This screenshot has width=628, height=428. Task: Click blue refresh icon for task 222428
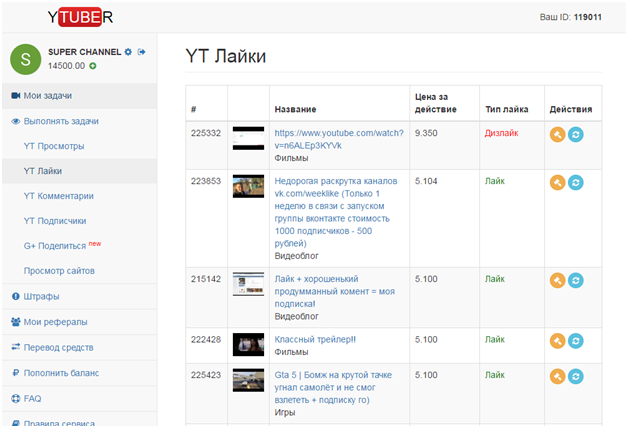(576, 341)
